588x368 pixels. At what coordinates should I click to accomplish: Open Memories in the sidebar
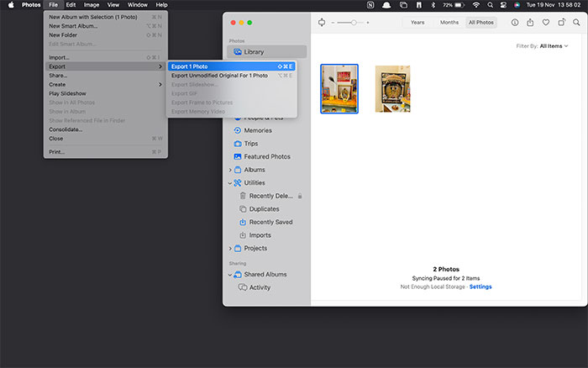[x=257, y=130]
